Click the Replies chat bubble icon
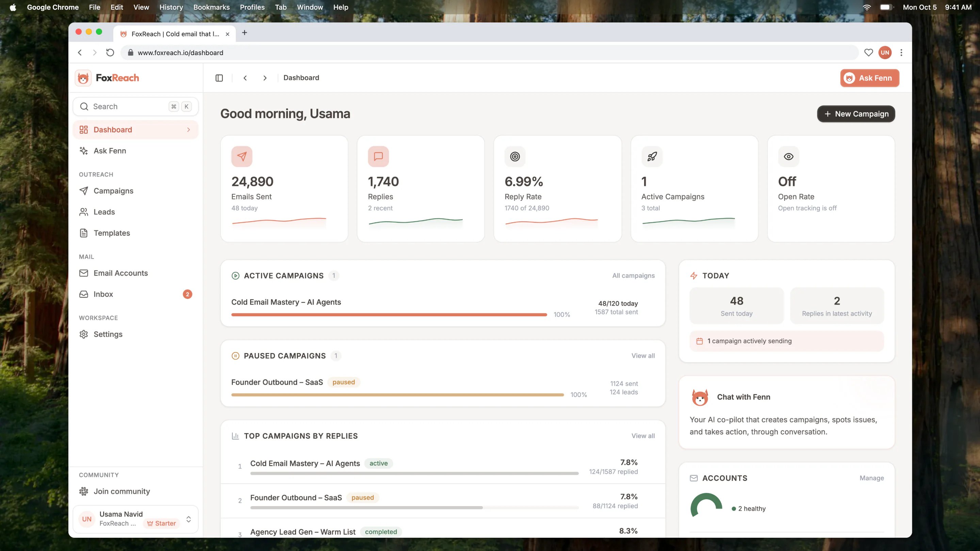This screenshot has height=551, width=980. click(x=378, y=156)
